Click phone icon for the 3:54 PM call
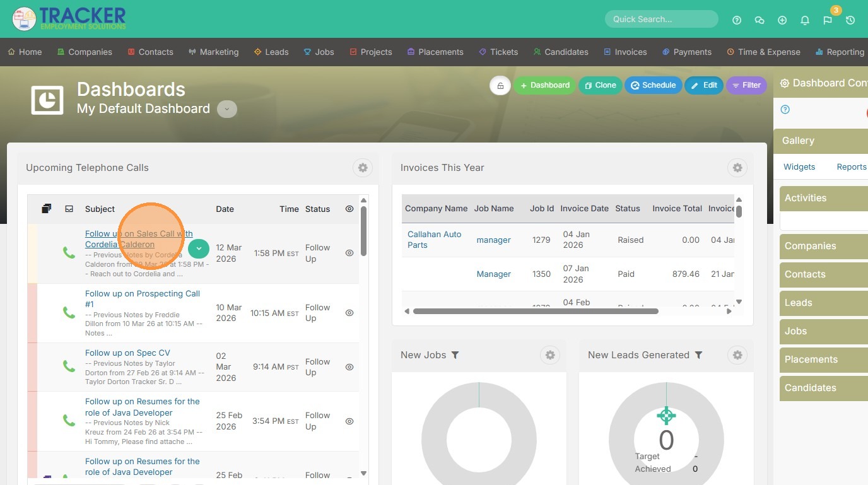Screen dimensions: 868x485 (x=69, y=421)
